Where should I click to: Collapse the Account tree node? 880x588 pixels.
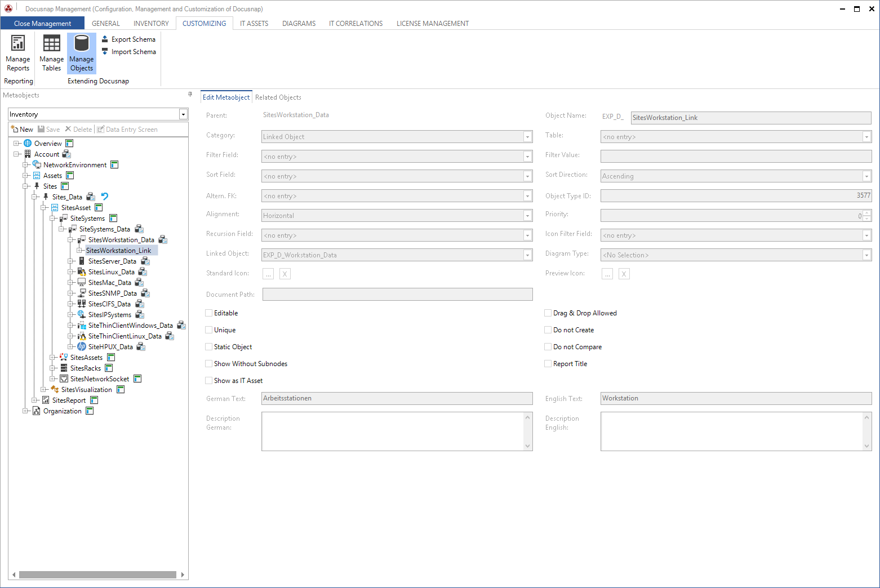16,154
